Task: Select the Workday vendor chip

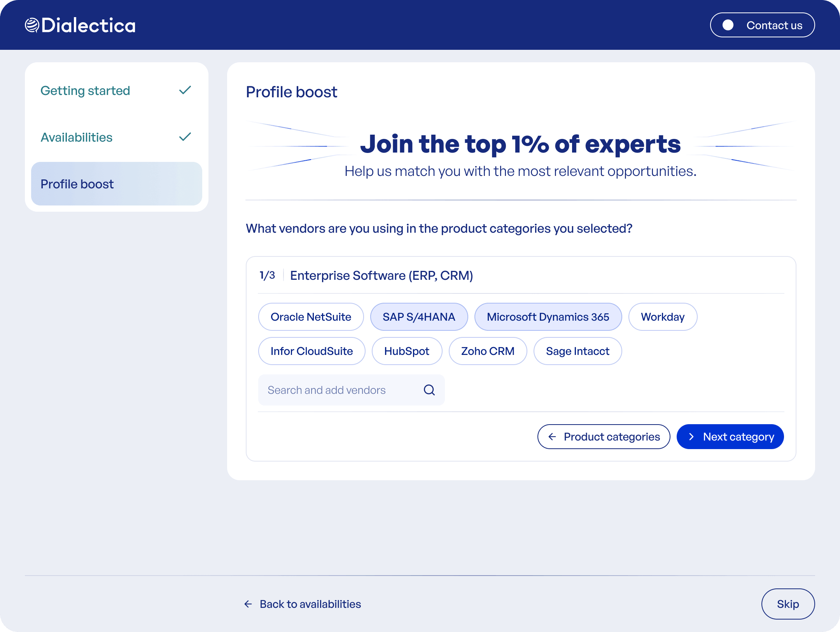Action: point(663,317)
